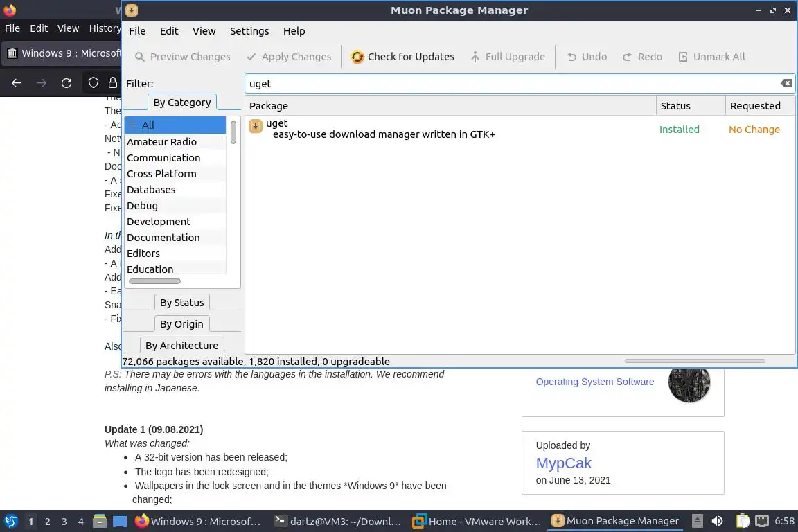The width and height of the screenshot is (798, 532).
Task: Open the Settings menu in Muon
Action: click(249, 31)
